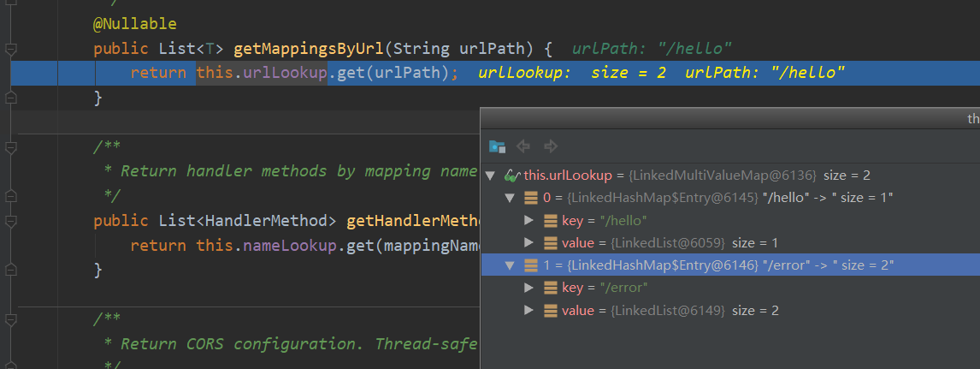Expand the value LinkedList@6059 node
This screenshot has height=369, width=980.
coord(530,243)
